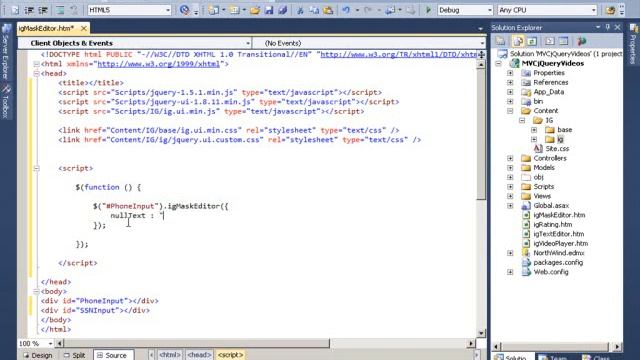The height and width of the screenshot is (360, 640).
Task: Select Web.config in Solution Explorer
Action: (x=551, y=272)
